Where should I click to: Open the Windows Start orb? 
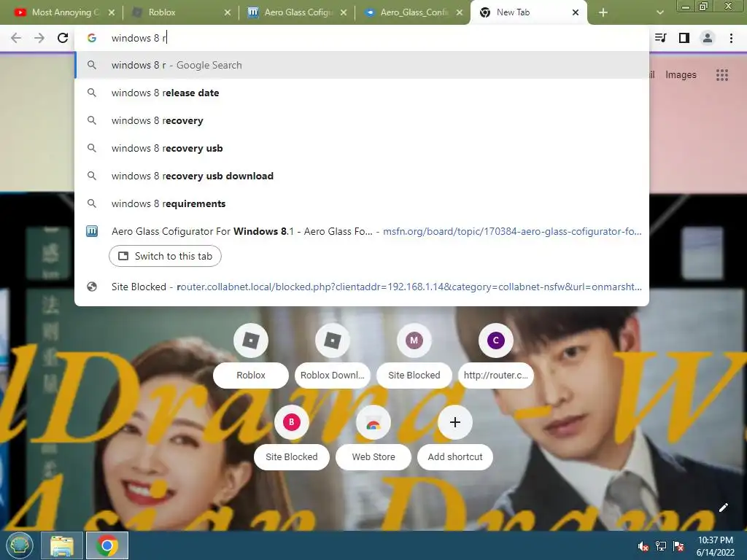point(19,545)
